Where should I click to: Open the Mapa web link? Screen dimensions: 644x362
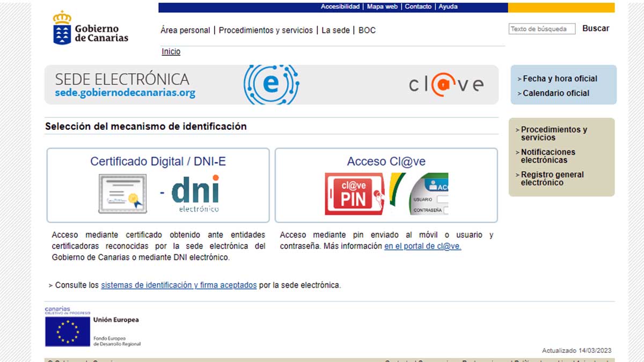(382, 7)
